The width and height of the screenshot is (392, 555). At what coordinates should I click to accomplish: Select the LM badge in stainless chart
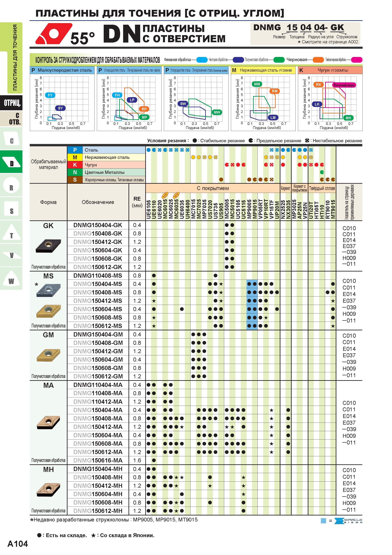coord(273,118)
